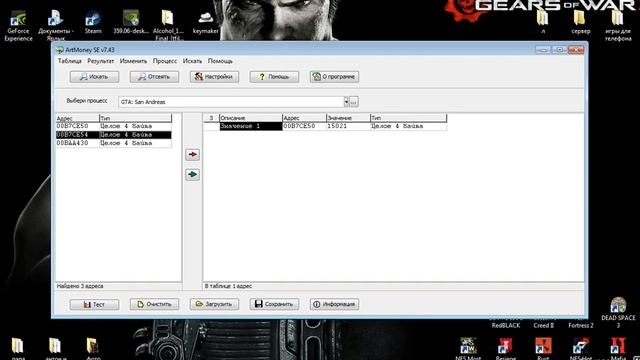Open the GeForce Experience desktop icon
Image resolution: width=640 pixels, height=360 pixels.
[x=18, y=26]
